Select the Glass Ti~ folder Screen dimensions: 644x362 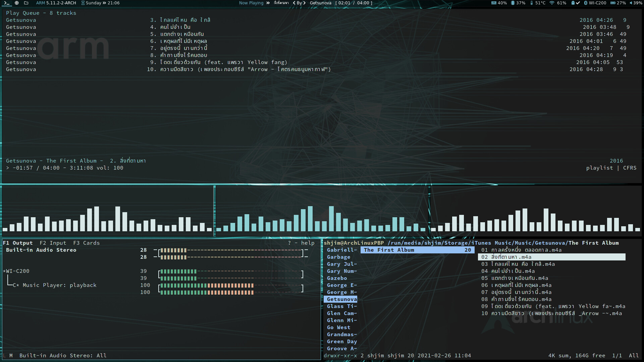(342, 306)
